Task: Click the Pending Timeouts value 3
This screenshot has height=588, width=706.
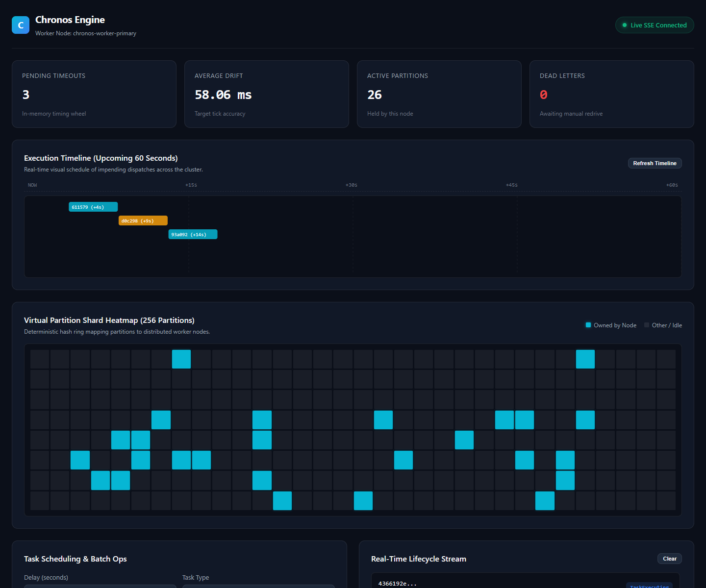Action: [x=26, y=95]
